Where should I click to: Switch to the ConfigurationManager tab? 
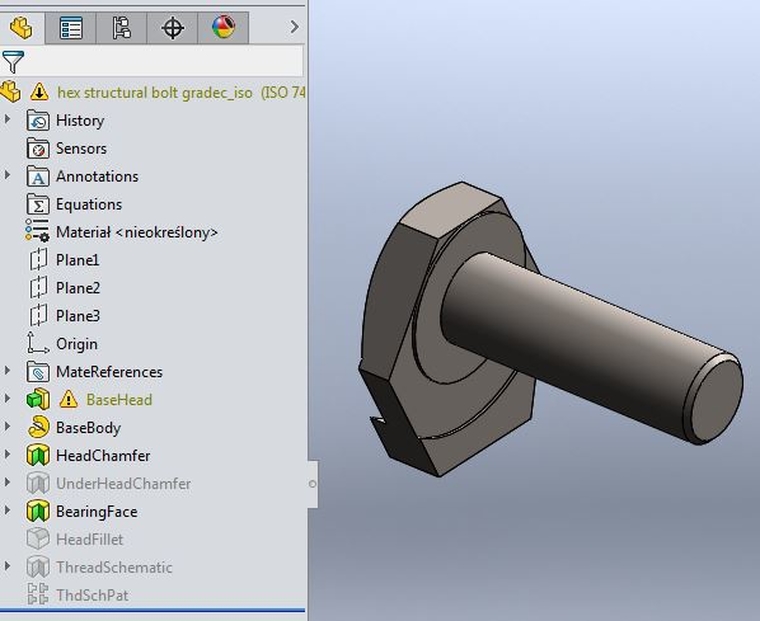(x=121, y=28)
